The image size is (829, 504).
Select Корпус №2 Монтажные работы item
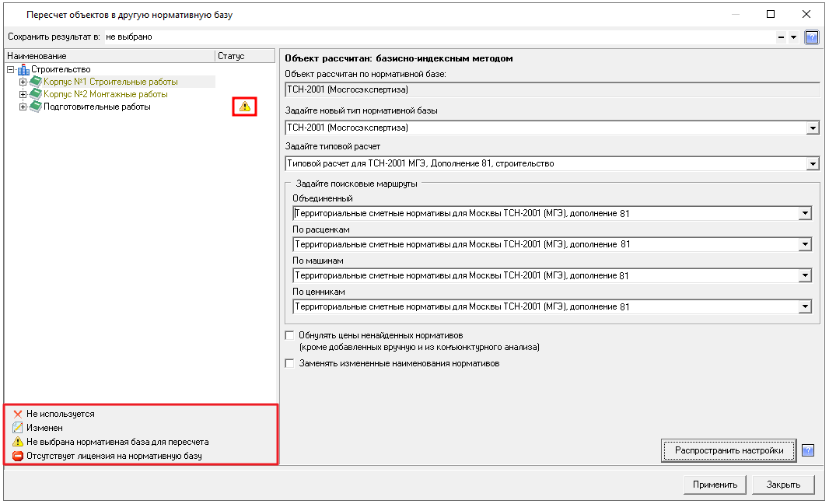(x=105, y=95)
